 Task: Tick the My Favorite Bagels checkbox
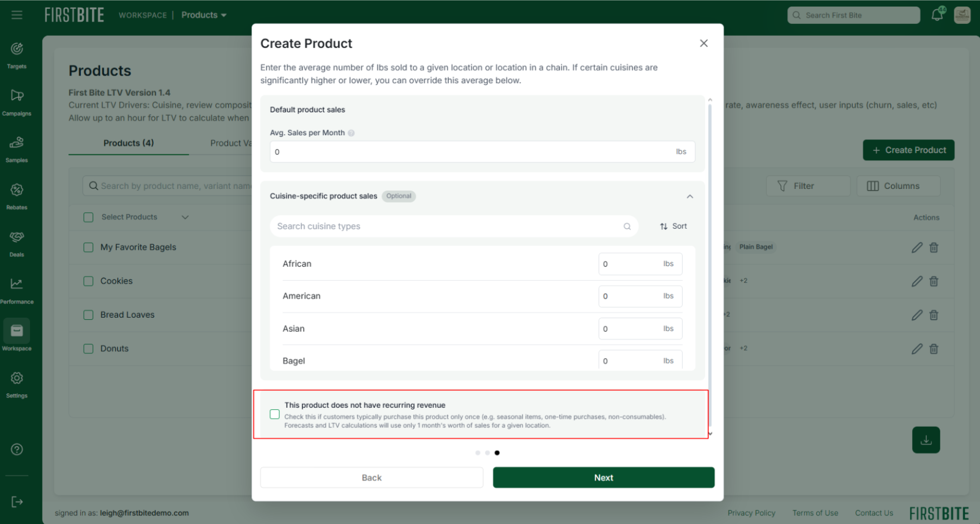click(x=89, y=248)
